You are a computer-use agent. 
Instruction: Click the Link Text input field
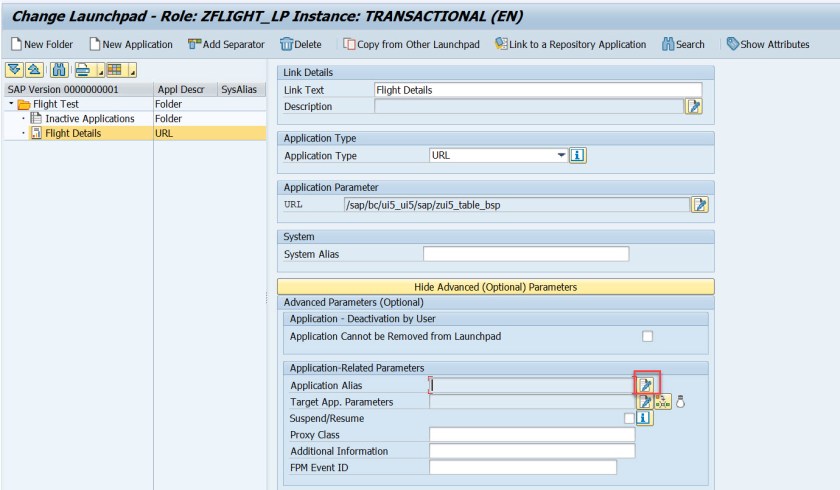[538, 90]
